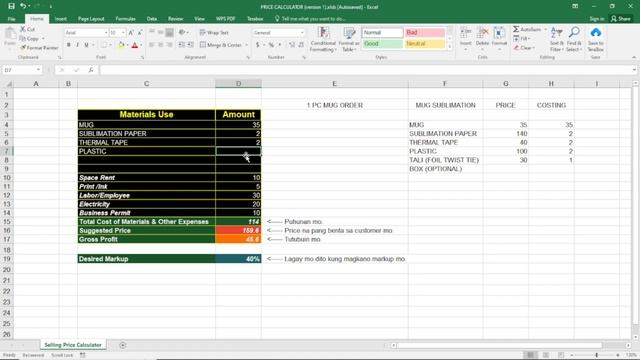
Task: Toggle bold formatting
Action: [69, 45]
